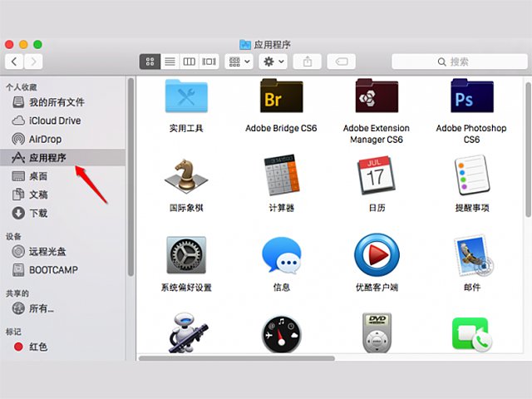Viewport: 532px width, 399px height.
Task: Open the 实用工具 folder
Action: (x=186, y=96)
